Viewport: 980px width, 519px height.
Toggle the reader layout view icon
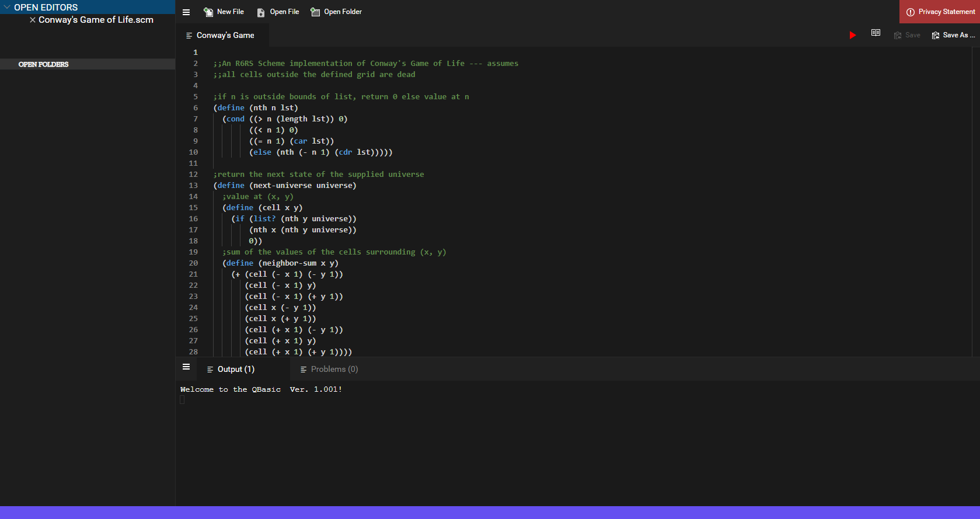pyautogui.click(x=876, y=33)
